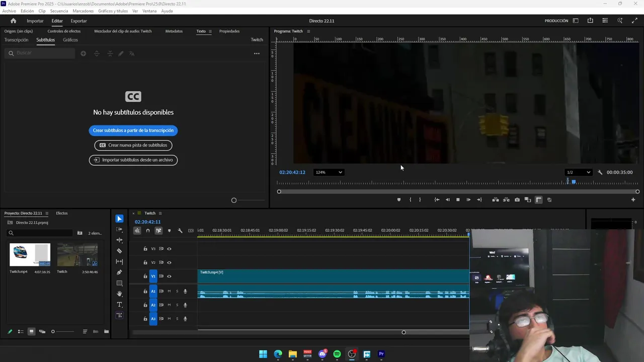This screenshot has height=362, width=644.
Task: Select the Razor tool in the toolbar
Action: (119, 251)
